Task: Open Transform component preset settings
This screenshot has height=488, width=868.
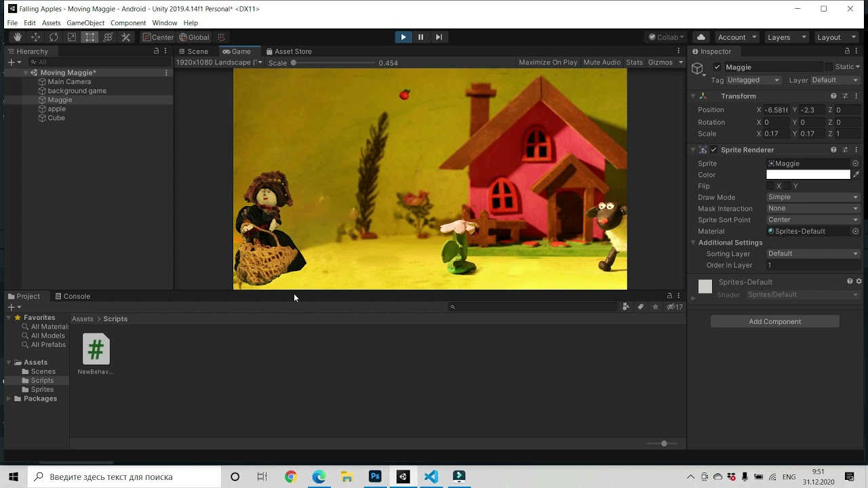Action: 845,96
